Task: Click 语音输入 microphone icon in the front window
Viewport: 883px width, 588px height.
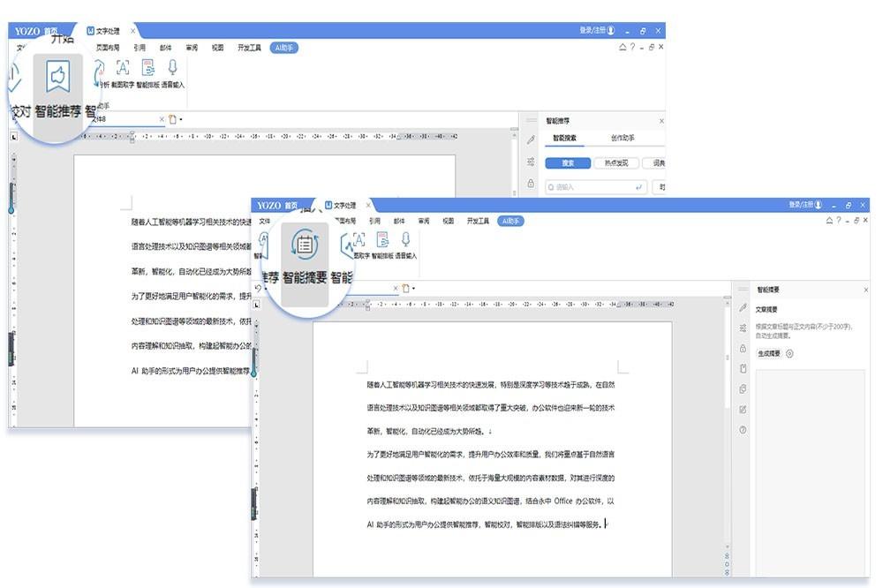Action: tap(405, 240)
